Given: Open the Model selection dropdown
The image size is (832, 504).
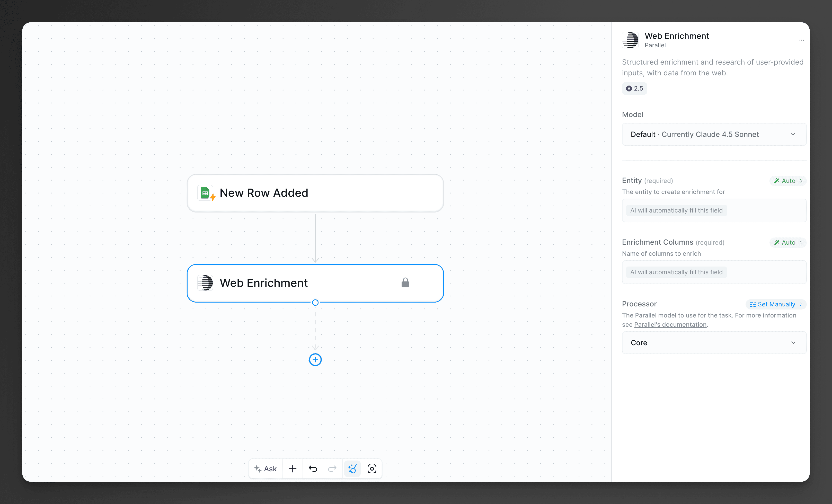Looking at the screenshot, I should [x=713, y=134].
